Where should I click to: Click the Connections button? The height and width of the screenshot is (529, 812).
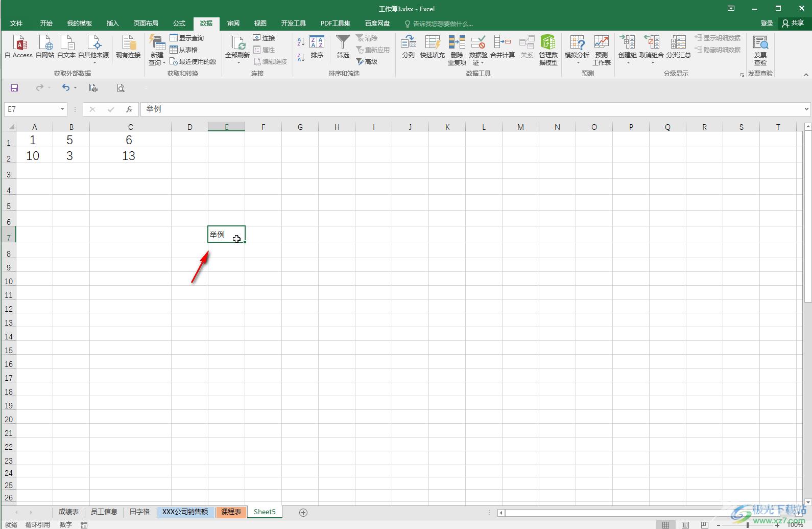pyautogui.click(x=264, y=38)
